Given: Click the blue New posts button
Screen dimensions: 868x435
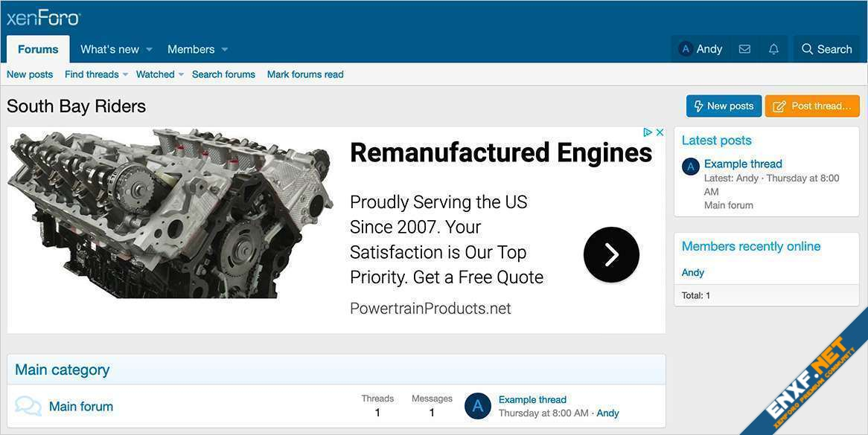Looking at the screenshot, I should tap(724, 106).
